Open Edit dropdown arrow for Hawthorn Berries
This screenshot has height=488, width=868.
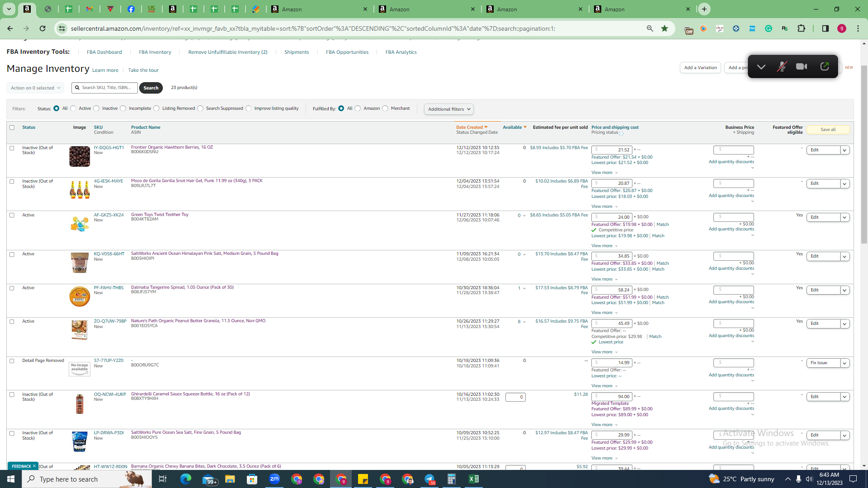[x=844, y=150]
